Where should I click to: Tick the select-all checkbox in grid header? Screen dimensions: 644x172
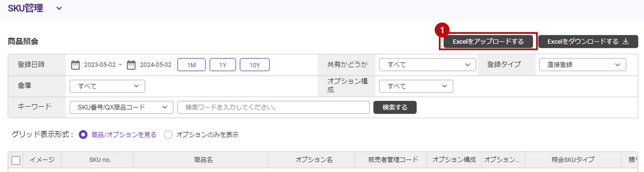pos(16,160)
